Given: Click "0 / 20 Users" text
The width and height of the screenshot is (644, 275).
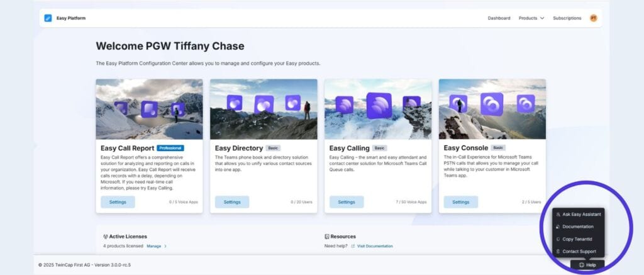Looking at the screenshot, I should pos(301,202).
